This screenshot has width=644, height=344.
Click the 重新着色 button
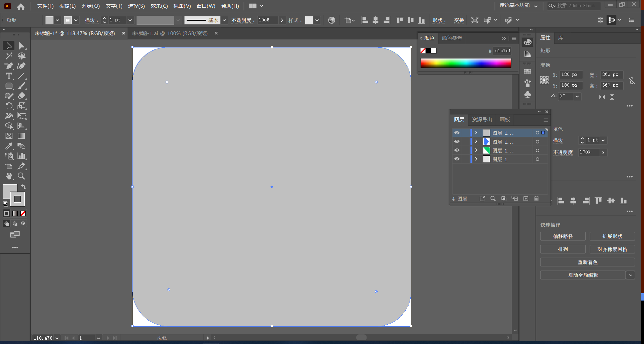(588, 262)
